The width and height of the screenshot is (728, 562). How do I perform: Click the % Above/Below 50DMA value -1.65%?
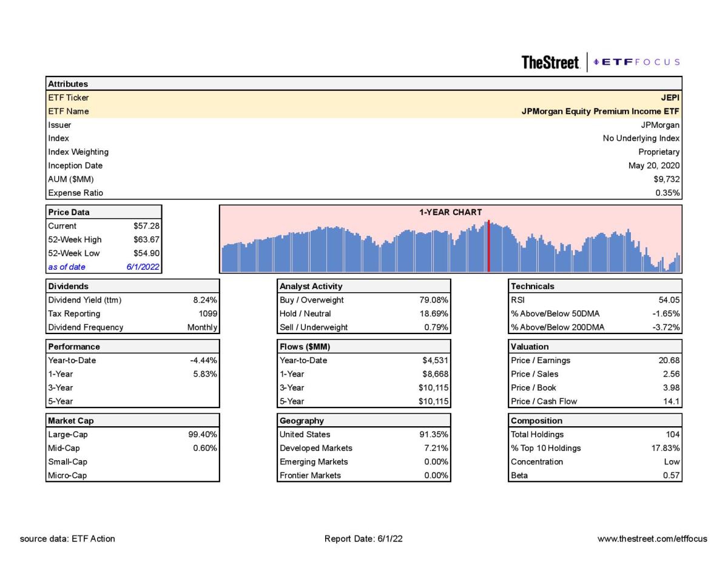(x=666, y=313)
